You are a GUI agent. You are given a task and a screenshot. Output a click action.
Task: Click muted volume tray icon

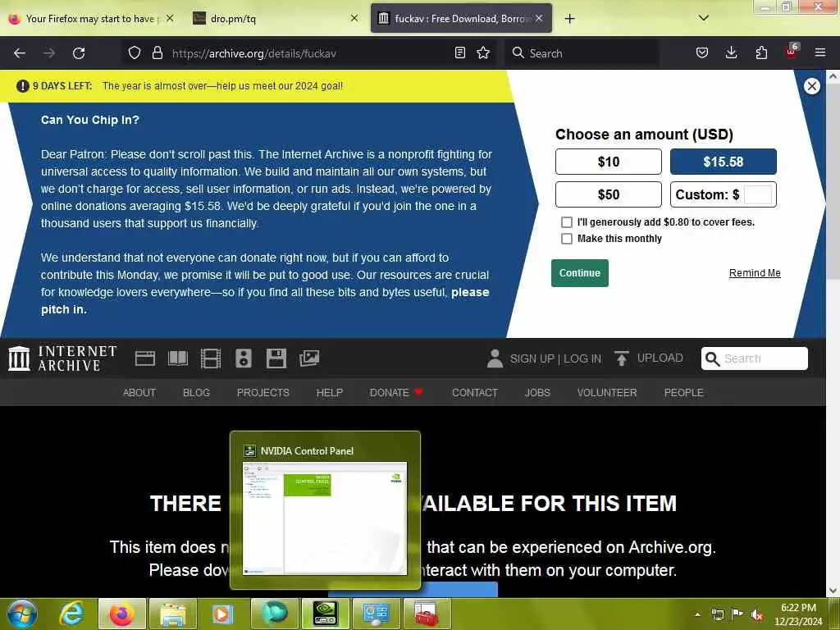pyautogui.click(x=757, y=614)
